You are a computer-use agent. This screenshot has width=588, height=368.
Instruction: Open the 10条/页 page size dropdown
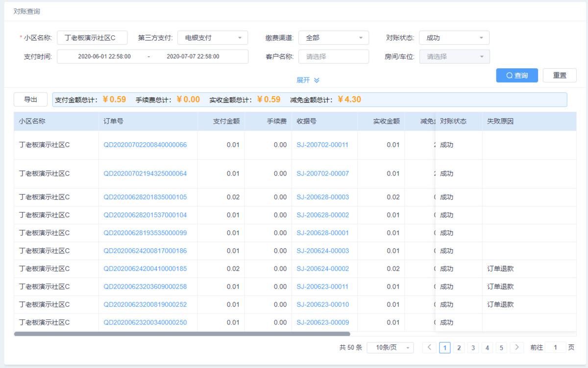[390, 348]
